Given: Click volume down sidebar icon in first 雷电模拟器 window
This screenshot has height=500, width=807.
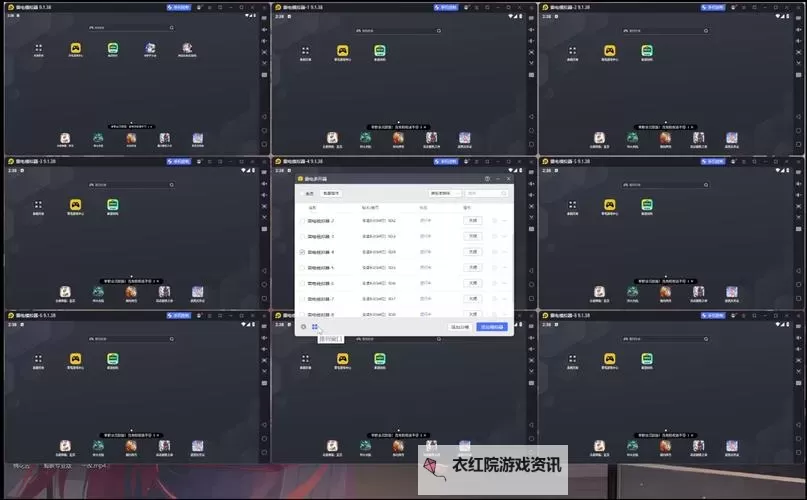Looking at the screenshot, I should (265, 41).
